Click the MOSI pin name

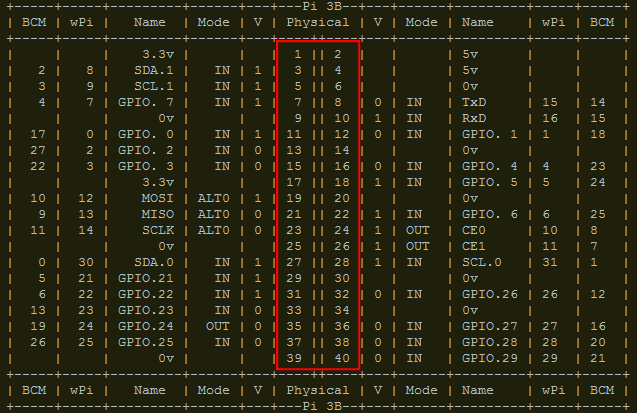(158, 199)
